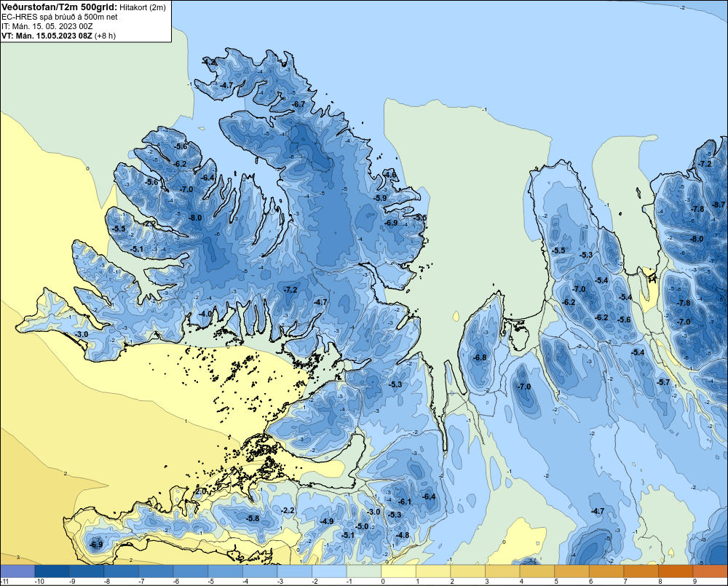Click the 'EC-HRES spá brúuð á 500m net' line
Screen dimensions: 728x586
point(60,17)
